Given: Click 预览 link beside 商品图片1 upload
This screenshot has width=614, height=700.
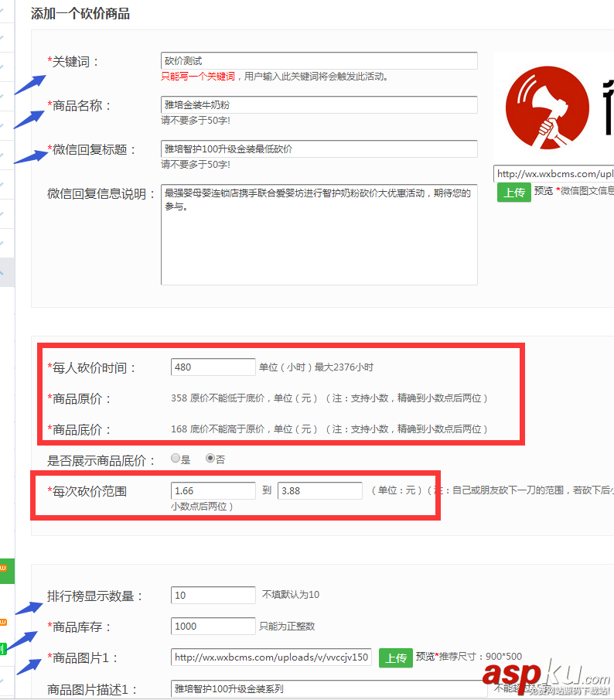Looking at the screenshot, I should tap(425, 656).
